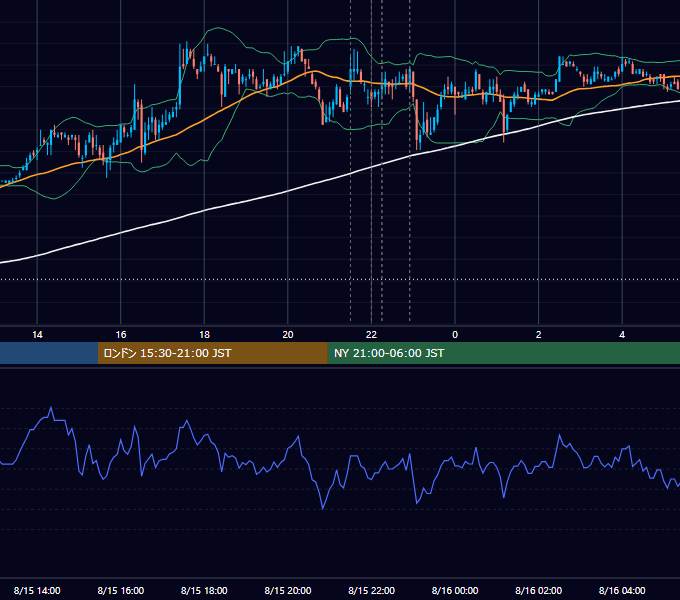Screen dimensions: 680x600
Task: Click the 2 hour axis label
Action: 538,335
